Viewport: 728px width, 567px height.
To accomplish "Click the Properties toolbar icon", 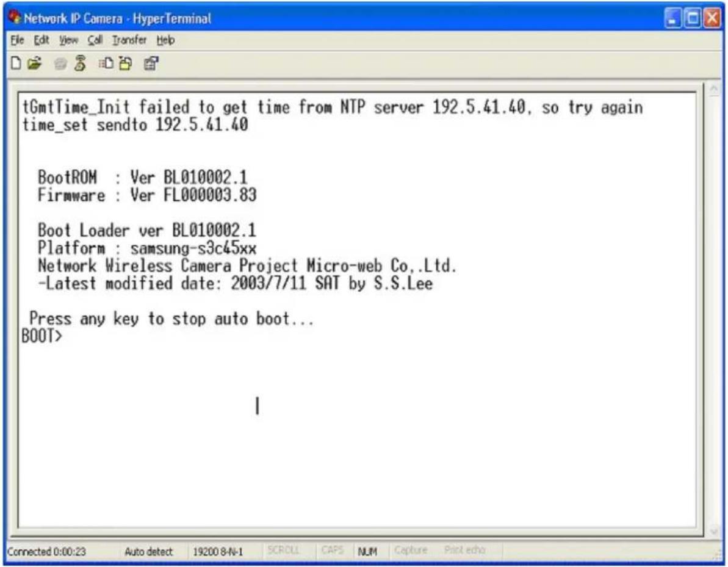I will tap(151, 63).
